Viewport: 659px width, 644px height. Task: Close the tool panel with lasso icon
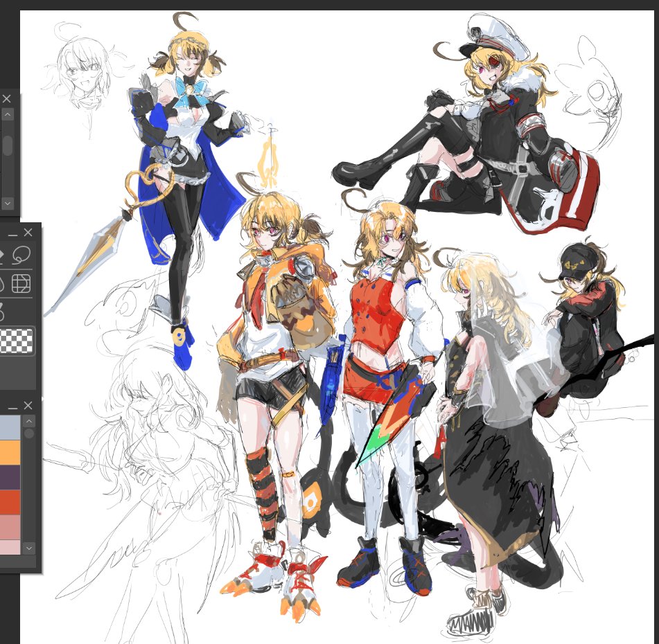pos(28,232)
